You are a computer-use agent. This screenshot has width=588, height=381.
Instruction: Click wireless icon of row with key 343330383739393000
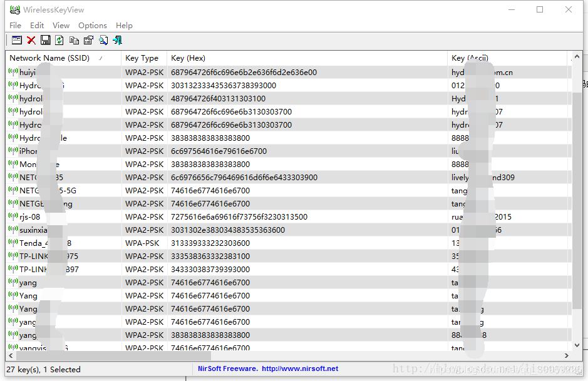(x=13, y=269)
